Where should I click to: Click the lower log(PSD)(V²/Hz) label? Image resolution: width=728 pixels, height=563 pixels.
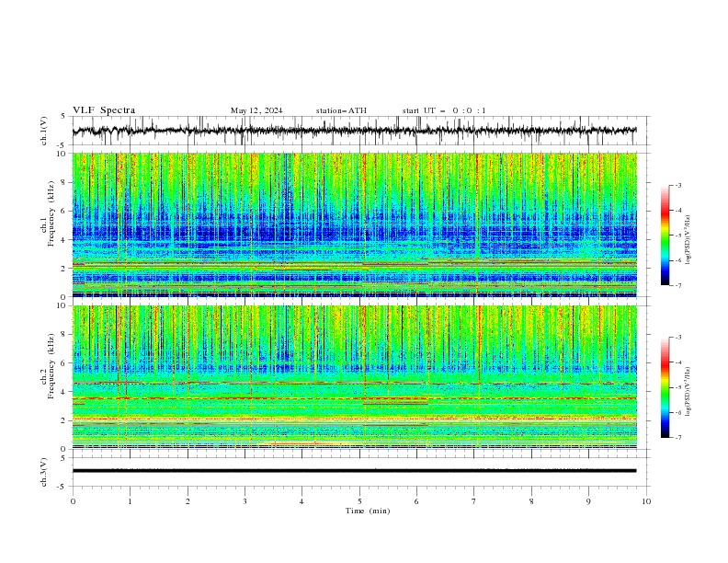pyautogui.click(x=688, y=391)
